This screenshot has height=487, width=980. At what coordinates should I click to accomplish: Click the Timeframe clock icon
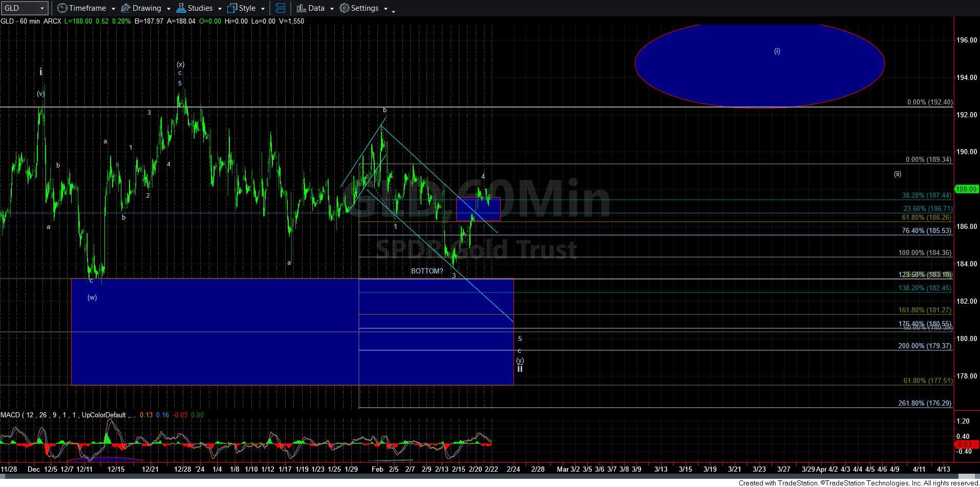62,8
